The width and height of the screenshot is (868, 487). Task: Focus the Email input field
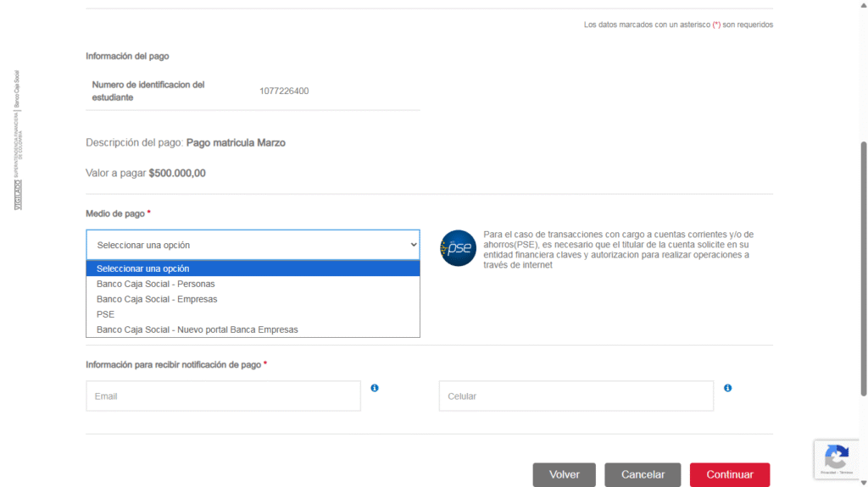[x=223, y=396]
